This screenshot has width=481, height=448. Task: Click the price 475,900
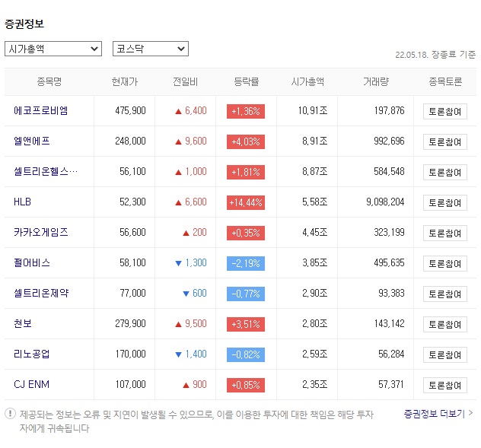tap(130, 110)
